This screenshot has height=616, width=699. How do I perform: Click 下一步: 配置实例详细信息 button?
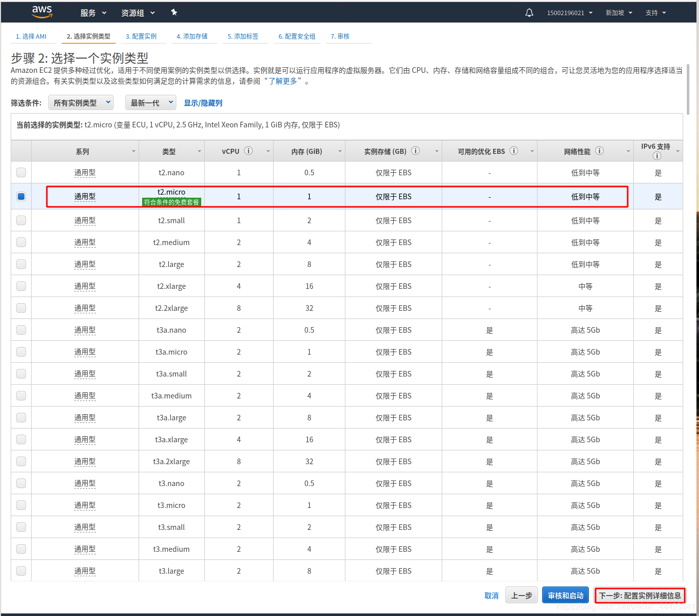pyautogui.click(x=640, y=595)
